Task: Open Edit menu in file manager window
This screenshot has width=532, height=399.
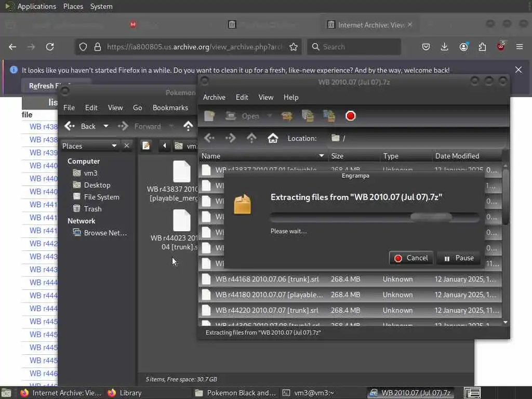Action: point(91,108)
